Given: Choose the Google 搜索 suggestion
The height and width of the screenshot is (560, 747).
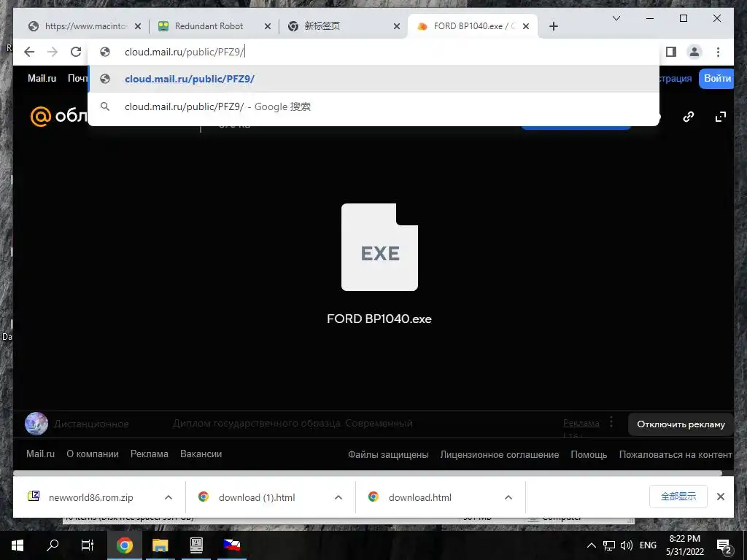Looking at the screenshot, I should click(373, 106).
